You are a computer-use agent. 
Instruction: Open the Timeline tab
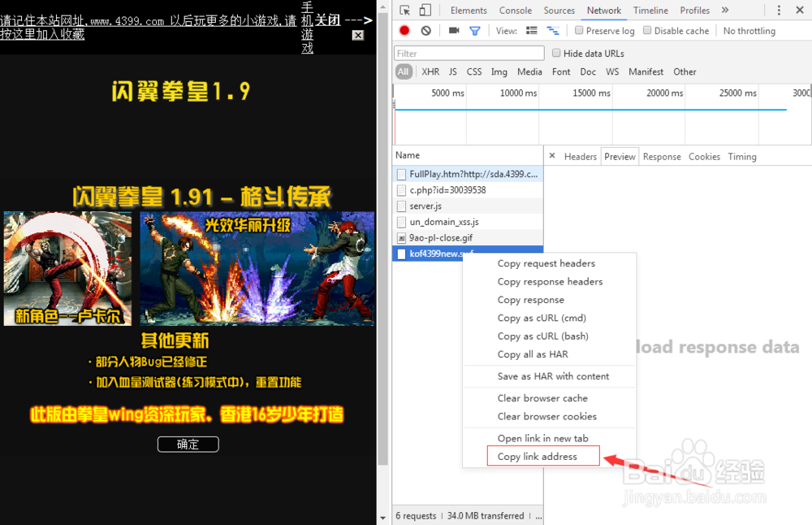tap(650, 11)
